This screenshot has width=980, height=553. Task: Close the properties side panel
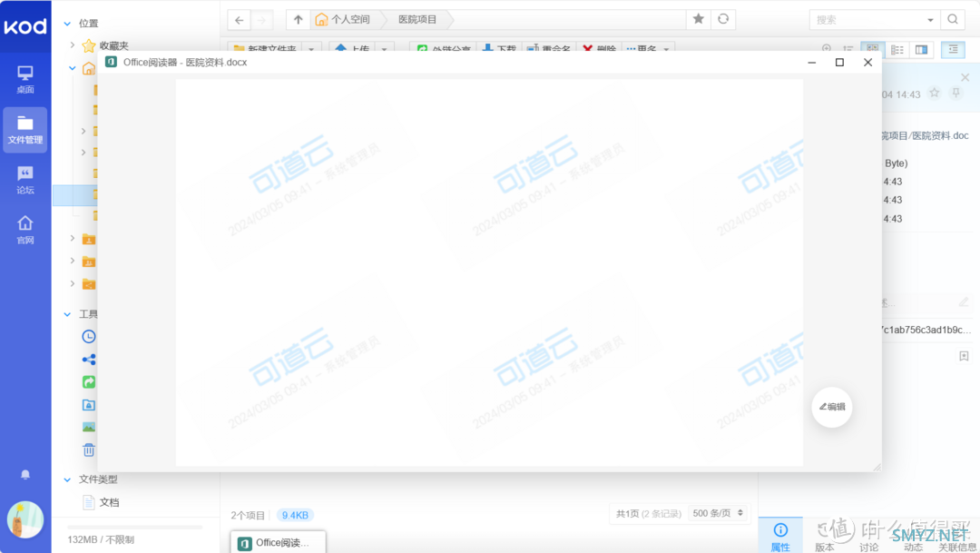coord(965,77)
